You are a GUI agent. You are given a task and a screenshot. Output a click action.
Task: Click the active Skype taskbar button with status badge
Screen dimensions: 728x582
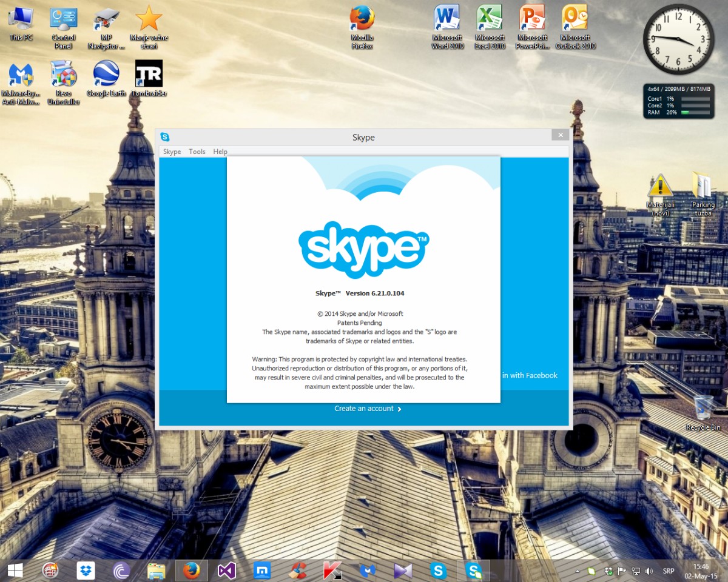tap(473, 570)
